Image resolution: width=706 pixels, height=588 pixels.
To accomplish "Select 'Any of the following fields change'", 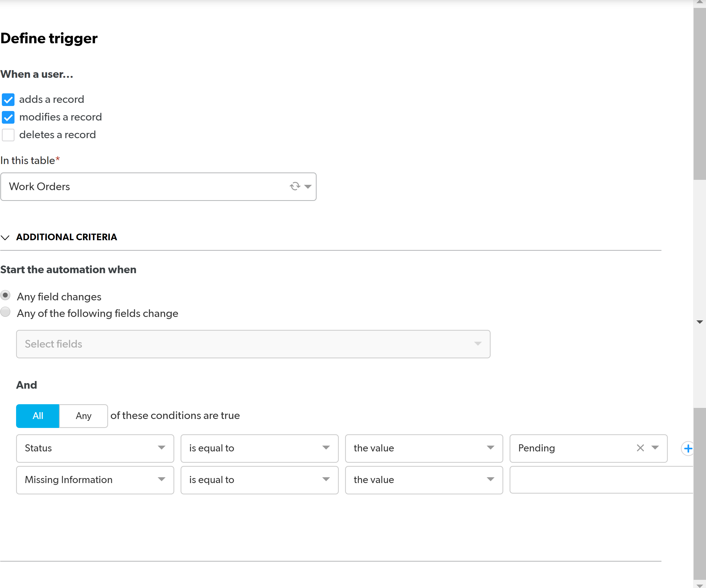I will click(x=5, y=312).
